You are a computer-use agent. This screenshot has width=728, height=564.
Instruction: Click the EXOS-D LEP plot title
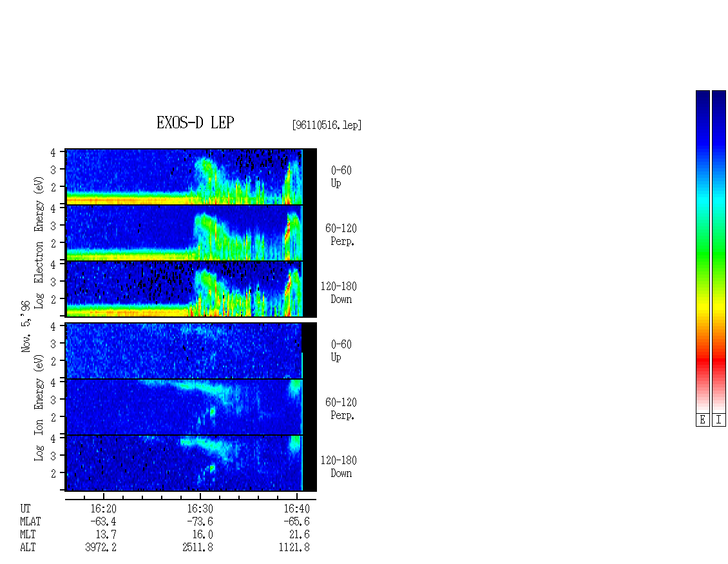tap(195, 122)
